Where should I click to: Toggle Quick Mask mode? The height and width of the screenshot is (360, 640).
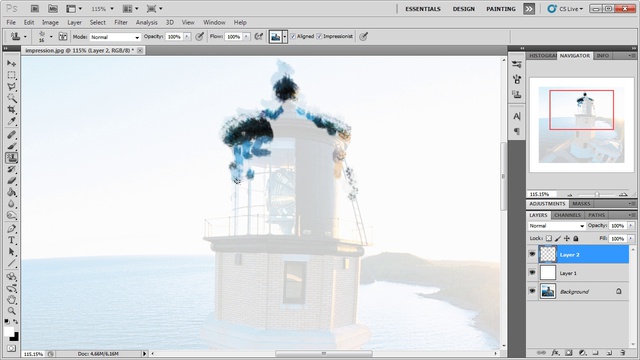11,349
